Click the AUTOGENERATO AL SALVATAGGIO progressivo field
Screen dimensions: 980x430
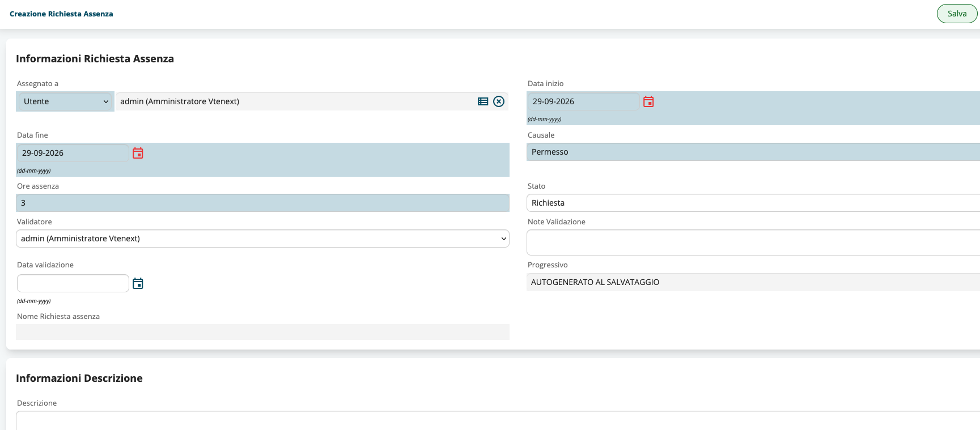753,282
